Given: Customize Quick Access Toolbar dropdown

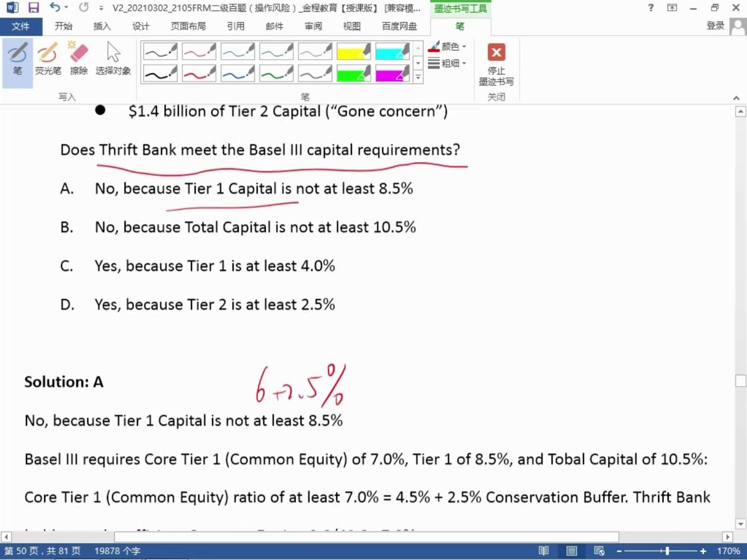Looking at the screenshot, I should tap(101, 8).
